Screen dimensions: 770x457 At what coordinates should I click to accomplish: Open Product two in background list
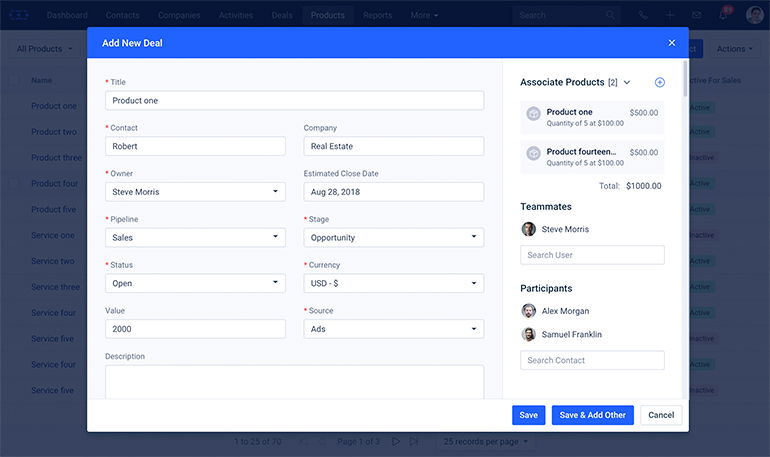(54, 132)
